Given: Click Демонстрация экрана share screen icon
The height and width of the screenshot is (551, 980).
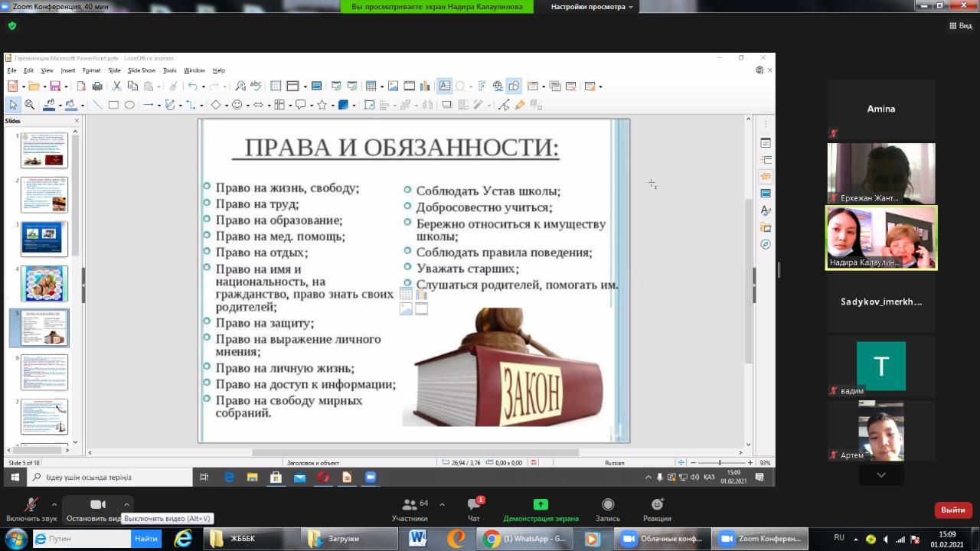Looking at the screenshot, I should (541, 506).
